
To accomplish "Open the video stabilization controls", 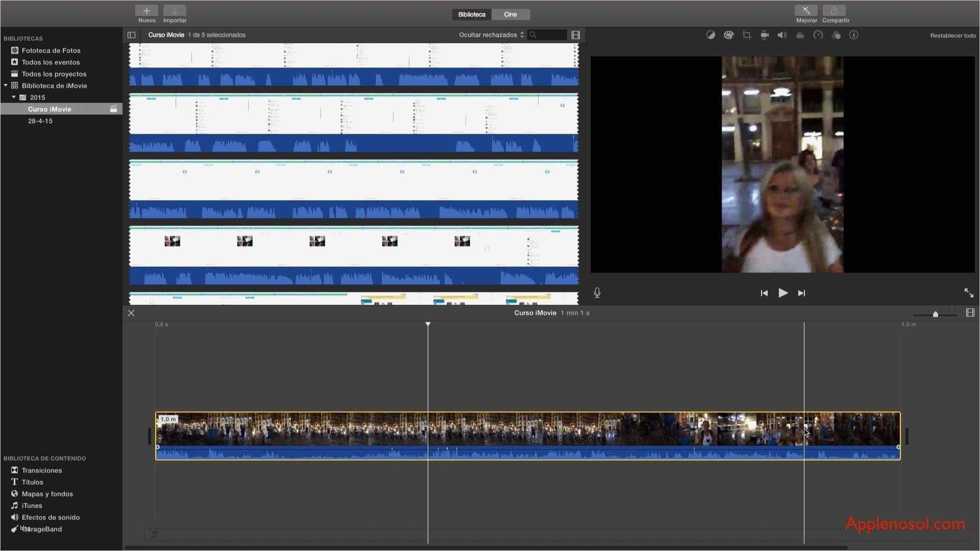I will (765, 35).
